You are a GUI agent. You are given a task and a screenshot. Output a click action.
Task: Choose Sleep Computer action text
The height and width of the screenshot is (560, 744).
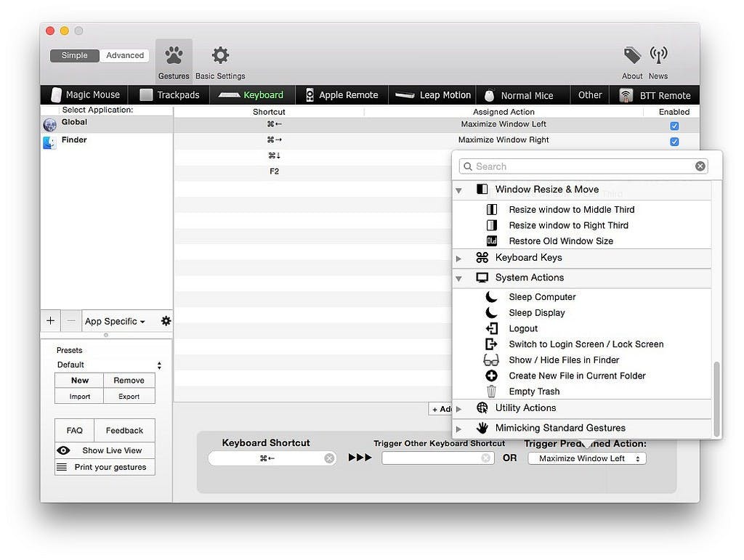[542, 297]
